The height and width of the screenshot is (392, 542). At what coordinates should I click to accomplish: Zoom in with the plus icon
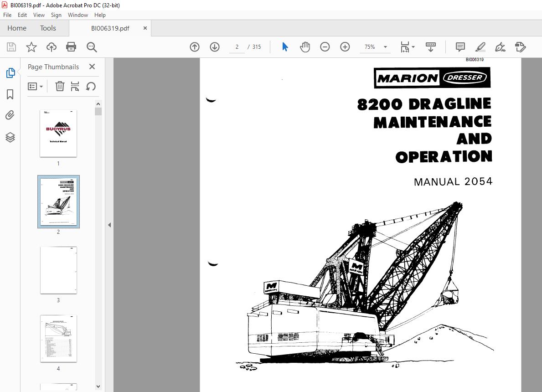click(x=345, y=47)
